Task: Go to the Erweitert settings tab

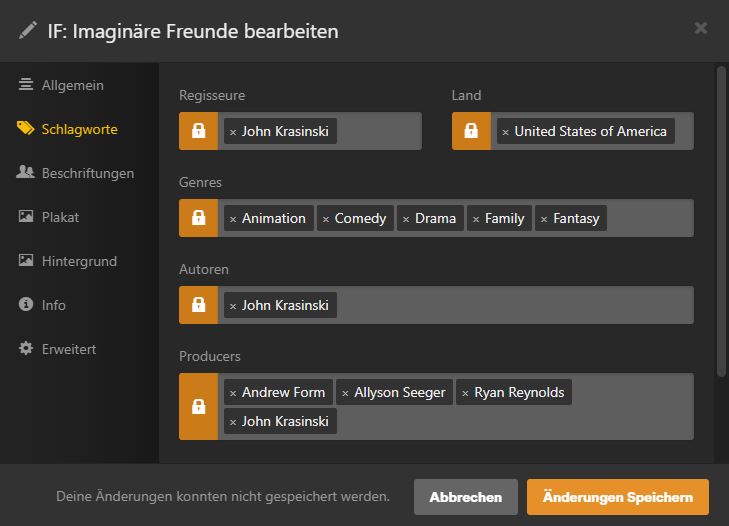Action: tap(69, 349)
